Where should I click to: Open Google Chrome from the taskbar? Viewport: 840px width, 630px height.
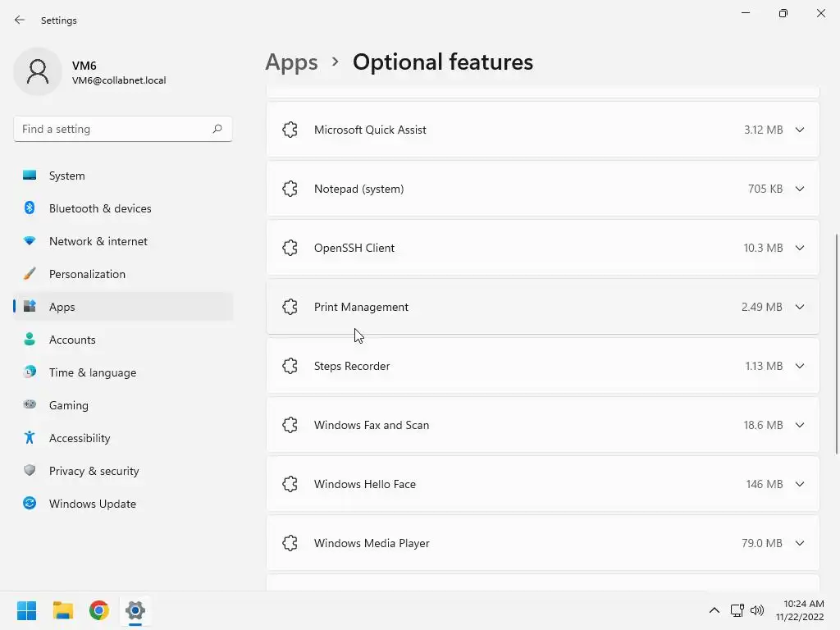click(x=99, y=610)
